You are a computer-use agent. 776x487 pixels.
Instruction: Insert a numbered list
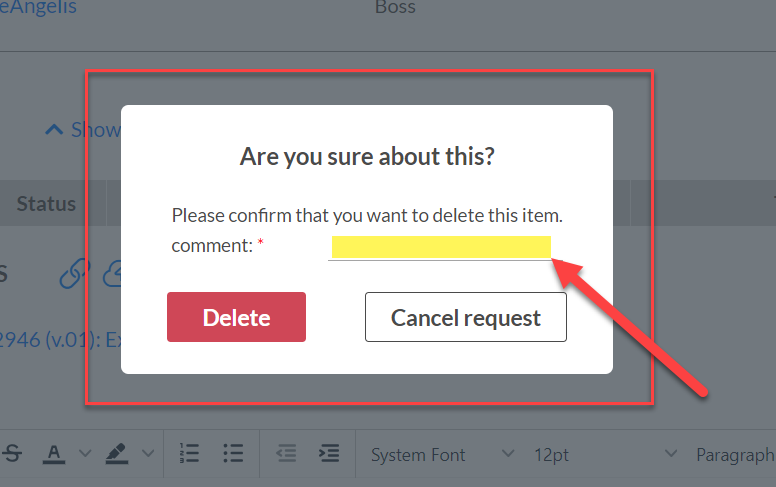pyautogui.click(x=189, y=453)
